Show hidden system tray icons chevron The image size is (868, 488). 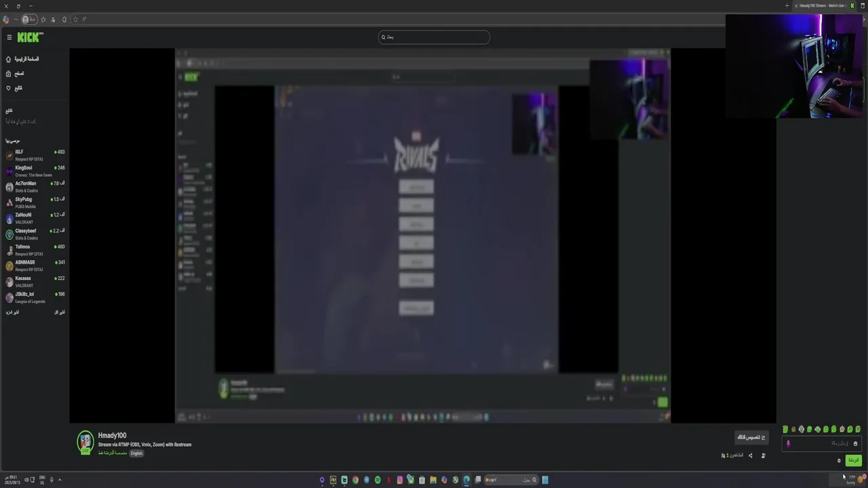click(60, 480)
